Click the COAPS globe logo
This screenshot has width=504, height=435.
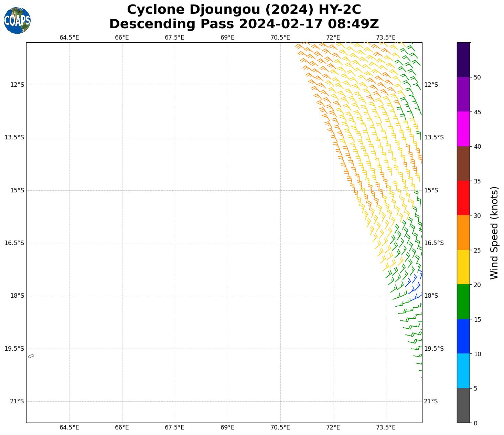coord(17,21)
